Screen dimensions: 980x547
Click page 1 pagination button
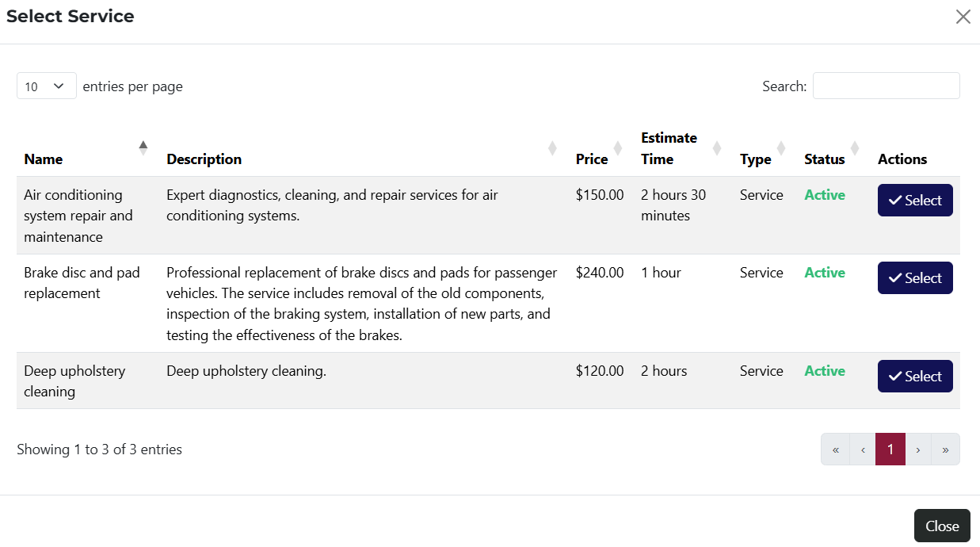coord(890,449)
